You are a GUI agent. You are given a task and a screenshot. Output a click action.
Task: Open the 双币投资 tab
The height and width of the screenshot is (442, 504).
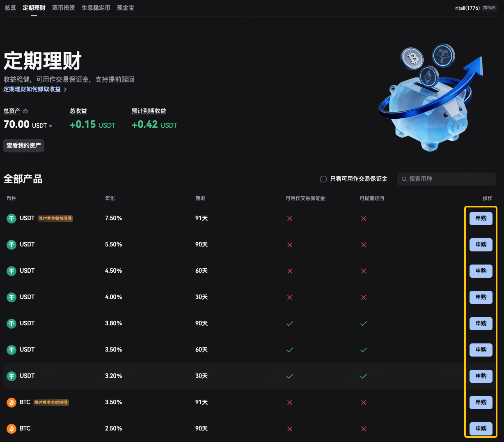[x=64, y=8]
